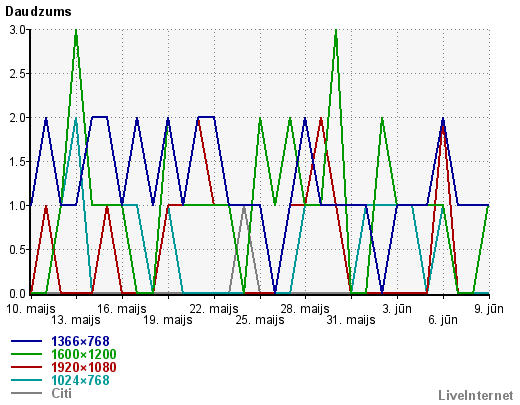Click the blue line swatch beside 1366×768
The width and height of the screenshot is (520, 405).
tap(26, 341)
